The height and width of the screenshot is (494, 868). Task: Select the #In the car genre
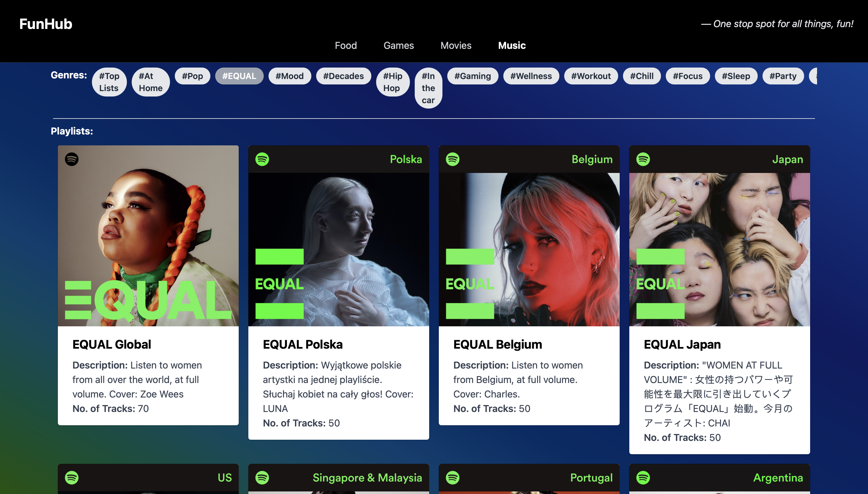tap(428, 88)
